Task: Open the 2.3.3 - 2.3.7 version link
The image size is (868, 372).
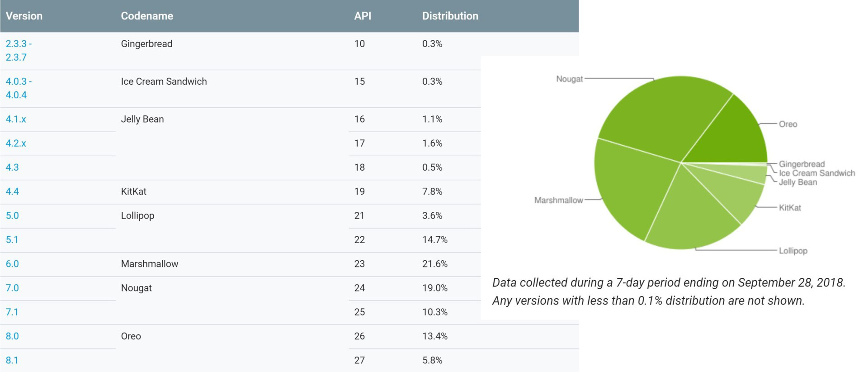Action: tap(18, 50)
